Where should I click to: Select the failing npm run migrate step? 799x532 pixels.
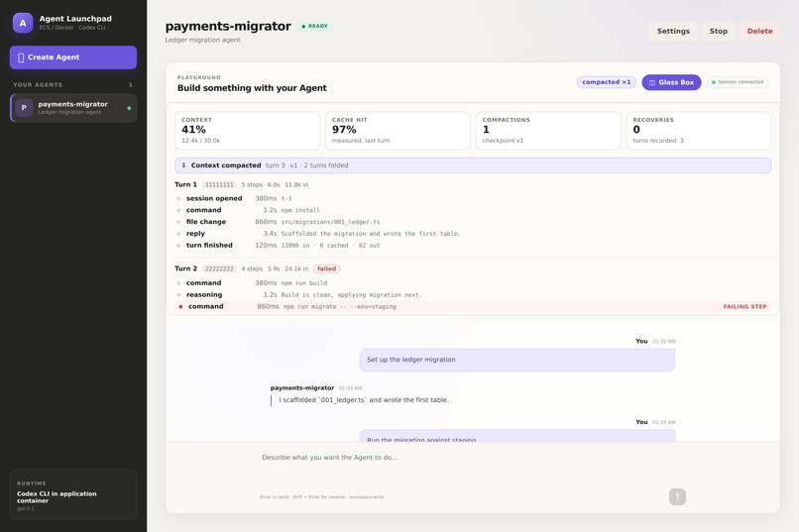coord(473,306)
